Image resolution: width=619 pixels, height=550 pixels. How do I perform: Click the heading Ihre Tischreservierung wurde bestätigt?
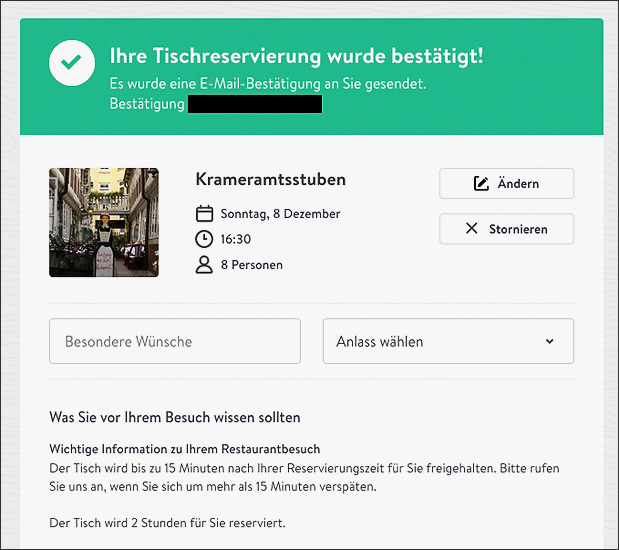[296, 56]
